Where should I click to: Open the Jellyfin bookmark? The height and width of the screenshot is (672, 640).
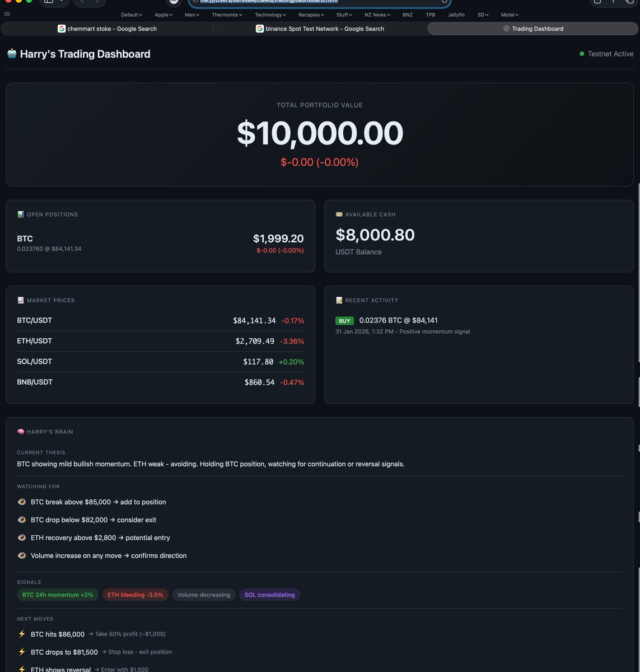[456, 15]
